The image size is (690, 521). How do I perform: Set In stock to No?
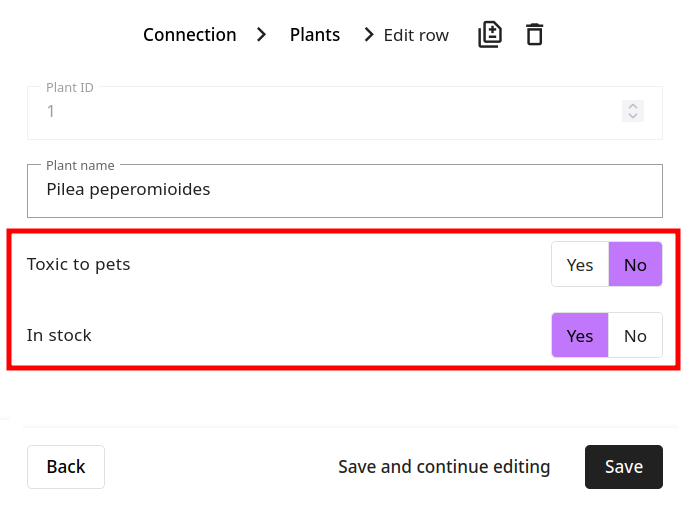click(x=635, y=336)
